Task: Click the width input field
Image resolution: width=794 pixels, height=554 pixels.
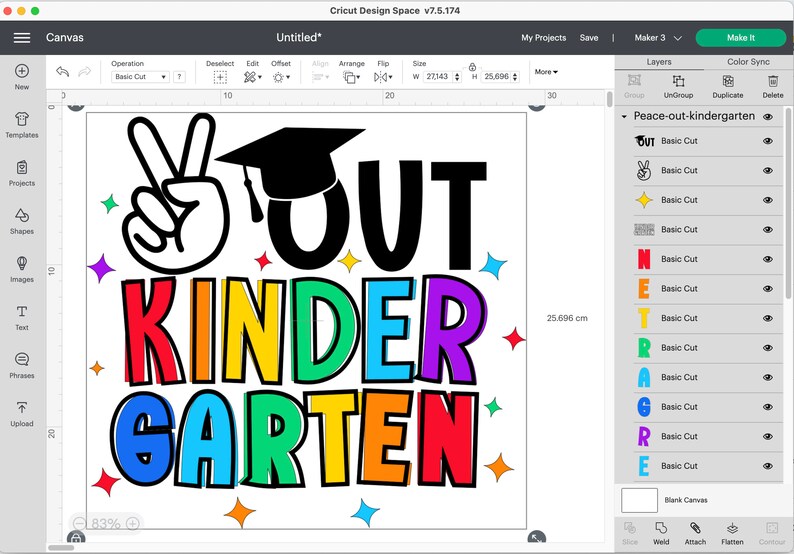Action: (x=438, y=76)
